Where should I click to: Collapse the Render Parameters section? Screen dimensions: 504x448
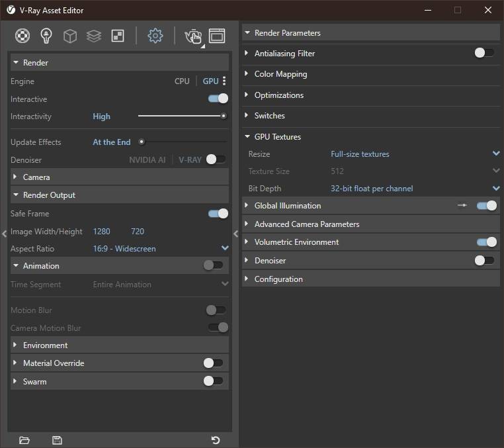click(x=371, y=33)
